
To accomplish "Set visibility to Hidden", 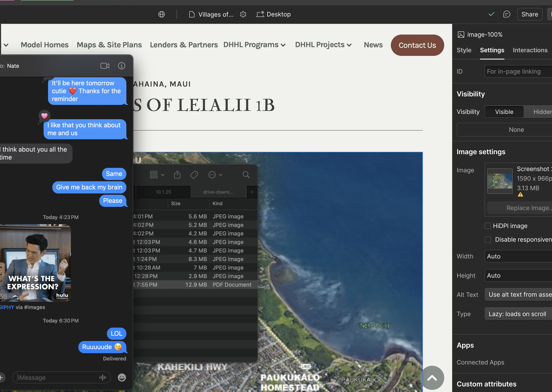I will pos(541,112).
